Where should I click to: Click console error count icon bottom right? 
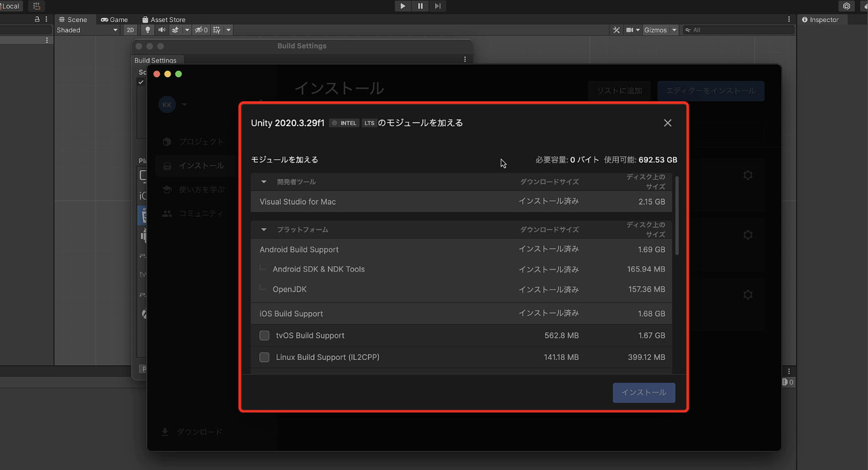788,382
